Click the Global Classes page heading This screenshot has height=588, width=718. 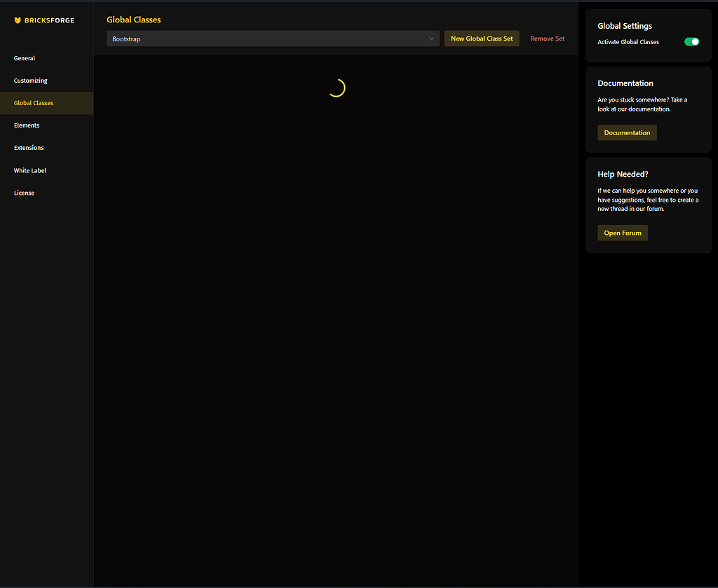click(133, 20)
